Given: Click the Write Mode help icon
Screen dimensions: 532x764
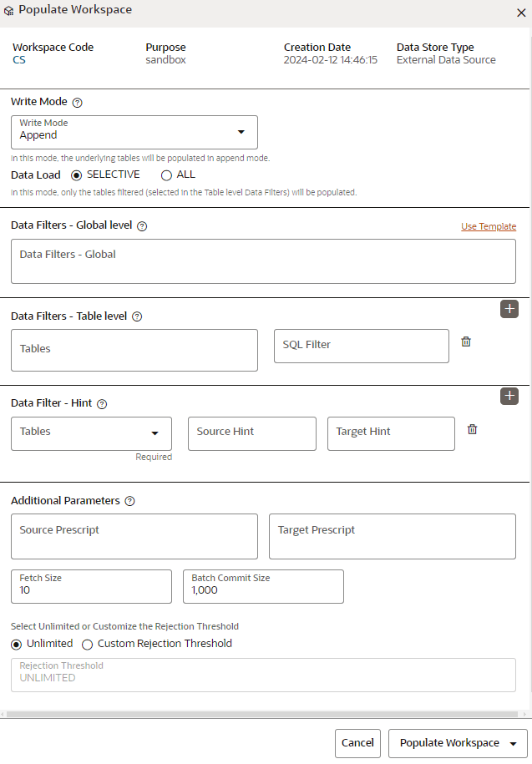Looking at the screenshot, I should (78, 103).
